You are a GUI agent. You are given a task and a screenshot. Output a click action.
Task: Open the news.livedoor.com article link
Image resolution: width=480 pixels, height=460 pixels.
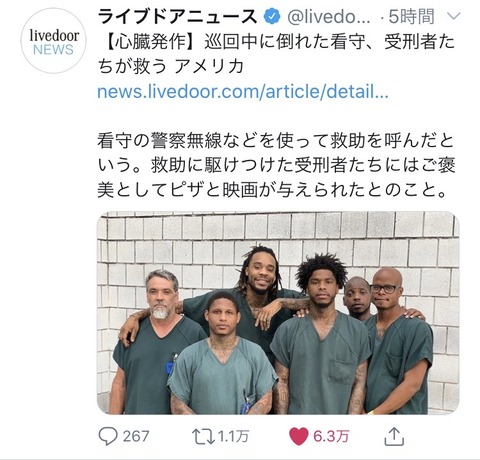pyautogui.click(x=243, y=92)
